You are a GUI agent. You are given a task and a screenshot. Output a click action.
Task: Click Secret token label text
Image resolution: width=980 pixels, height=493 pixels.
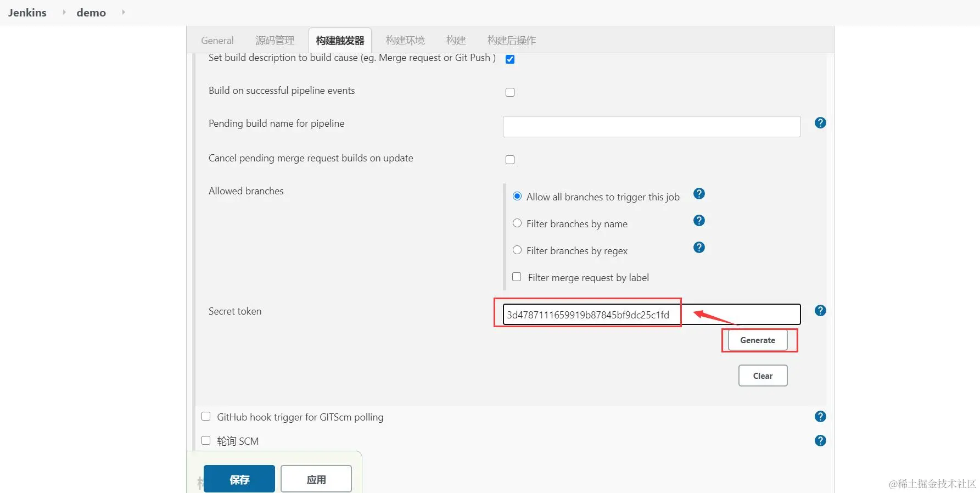(235, 311)
